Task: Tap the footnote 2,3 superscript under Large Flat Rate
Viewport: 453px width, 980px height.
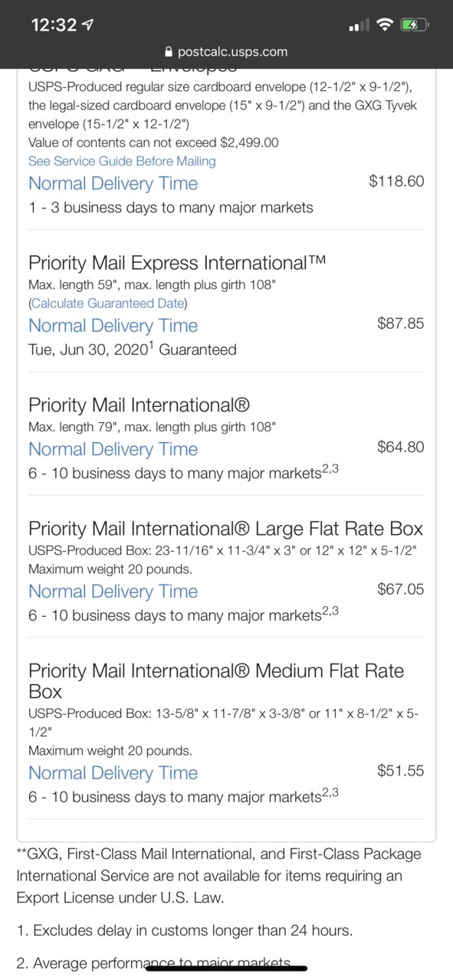Action: click(x=330, y=611)
